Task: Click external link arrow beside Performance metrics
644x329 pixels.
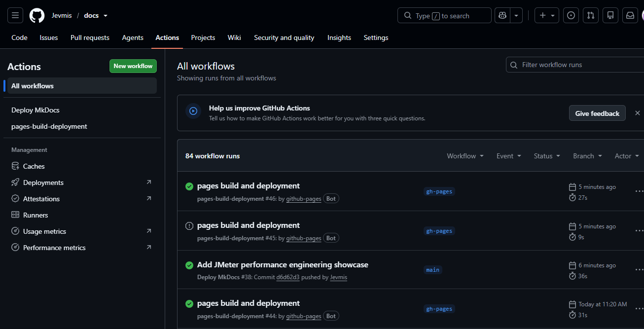Action: pyautogui.click(x=149, y=247)
